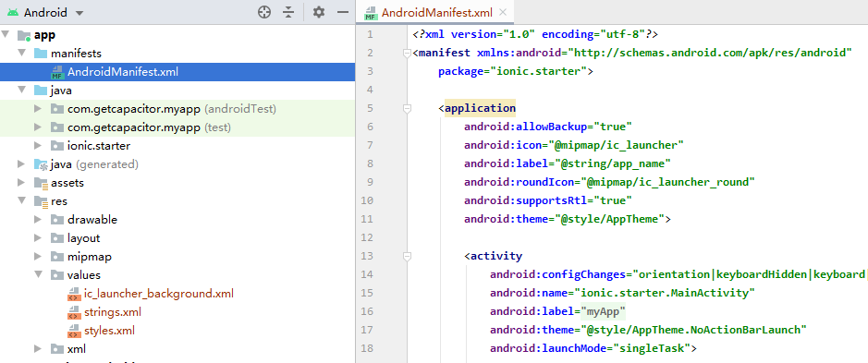Click the android:configChanges attribute line
This screenshot has height=363, width=868.
pyautogui.click(x=679, y=274)
